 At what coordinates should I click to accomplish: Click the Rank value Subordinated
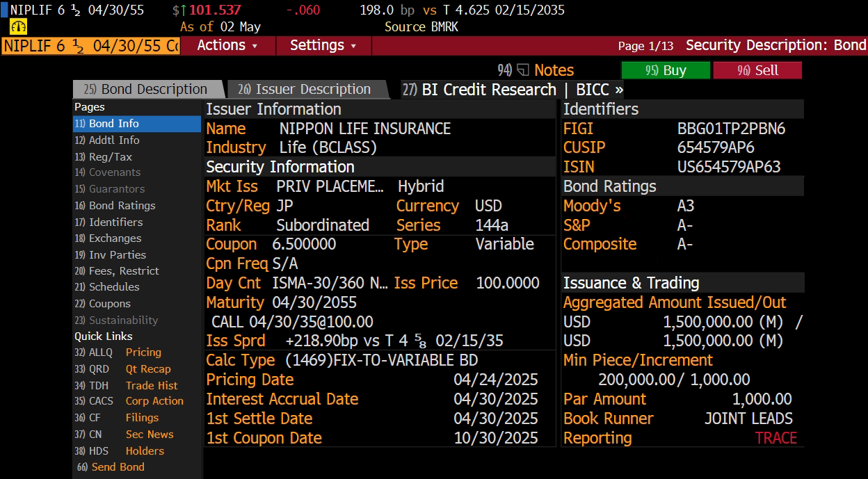(323, 225)
